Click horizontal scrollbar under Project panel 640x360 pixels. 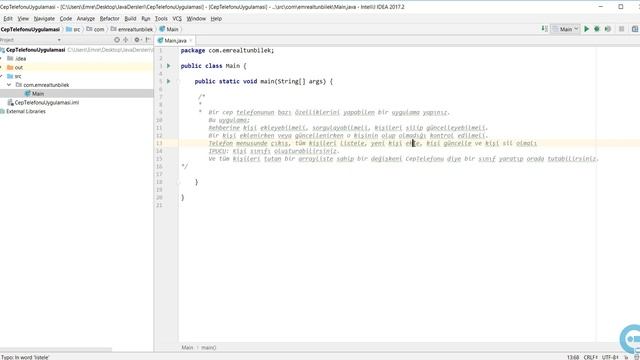tap(56, 350)
